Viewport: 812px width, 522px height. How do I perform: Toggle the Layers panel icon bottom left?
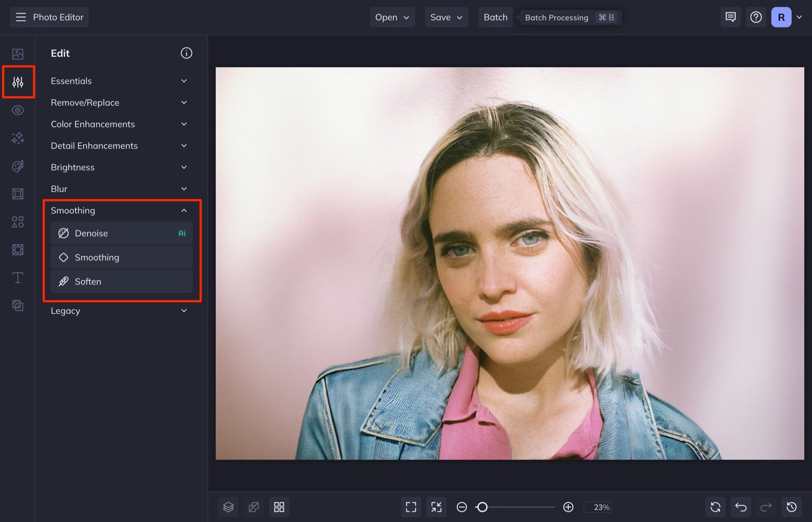pos(228,506)
